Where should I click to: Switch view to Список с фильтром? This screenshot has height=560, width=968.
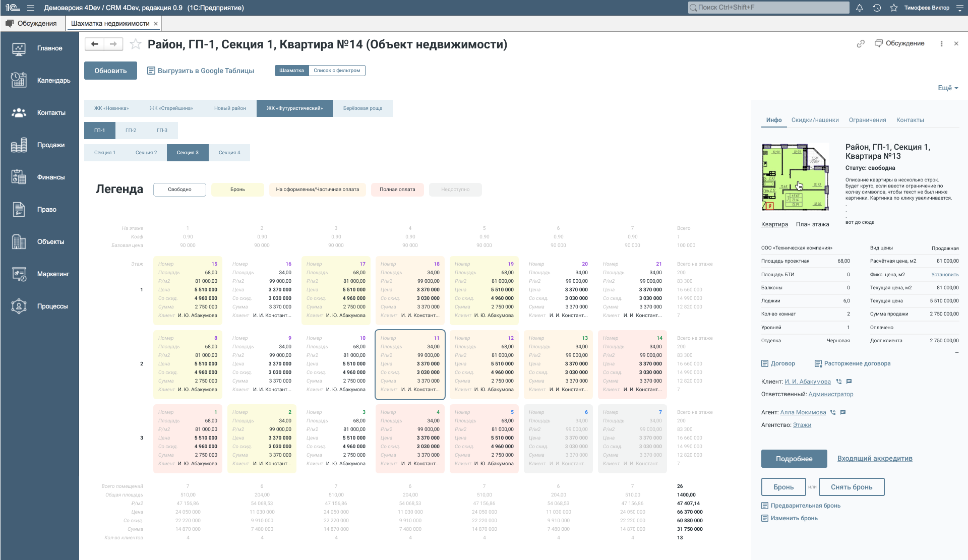click(x=337, y=71)
